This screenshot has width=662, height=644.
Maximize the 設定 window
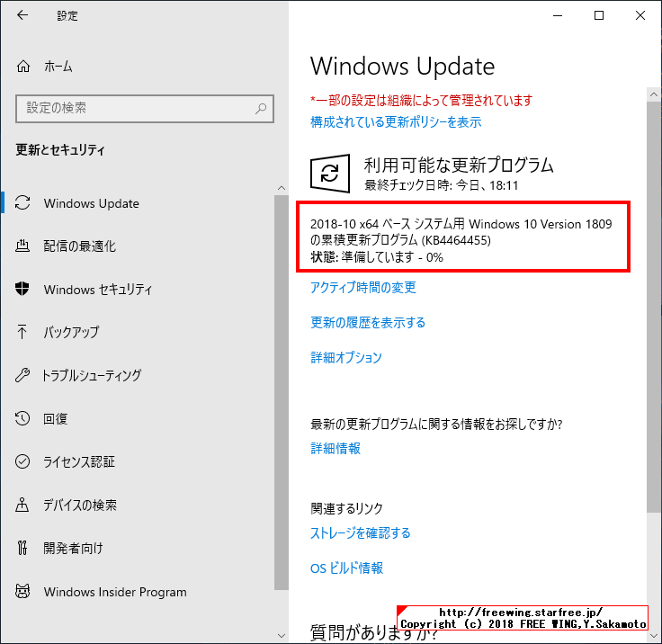[x=599, y=15]
